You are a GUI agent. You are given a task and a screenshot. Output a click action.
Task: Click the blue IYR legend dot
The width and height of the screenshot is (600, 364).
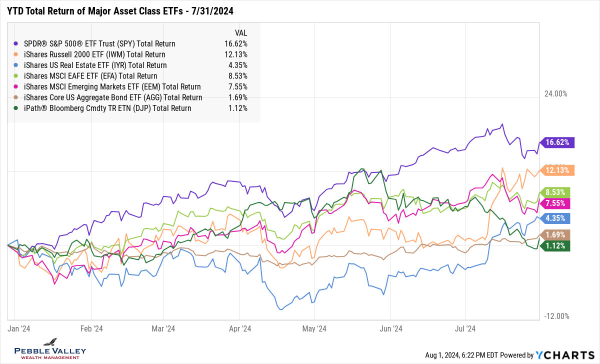click(x=17, y=65)
